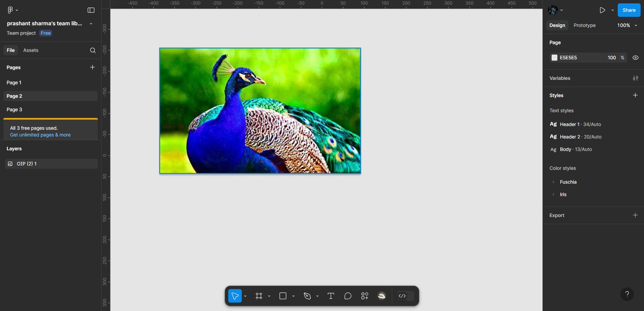The width and height of the screenshot is (644, 311).
Task: Toggle page background visibility eye
Action: (635, 58)
